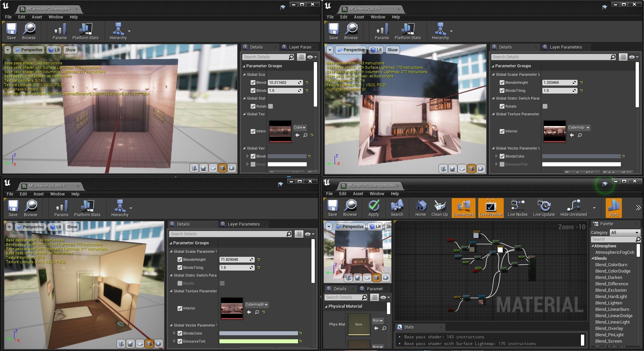644x351 pixels.
Task: Enable the EmissiveTint checkbox in MI_InteriorUpLit
Action: [502, 164]
